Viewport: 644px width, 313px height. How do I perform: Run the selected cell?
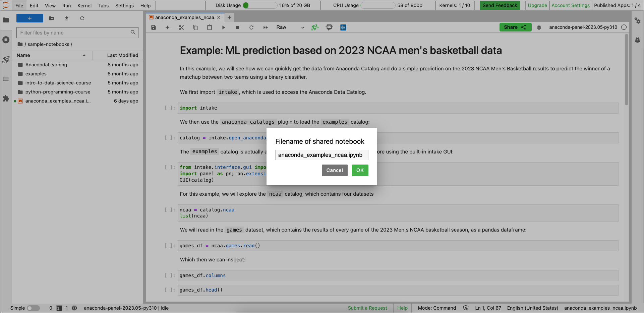click(x=224, y=27)
